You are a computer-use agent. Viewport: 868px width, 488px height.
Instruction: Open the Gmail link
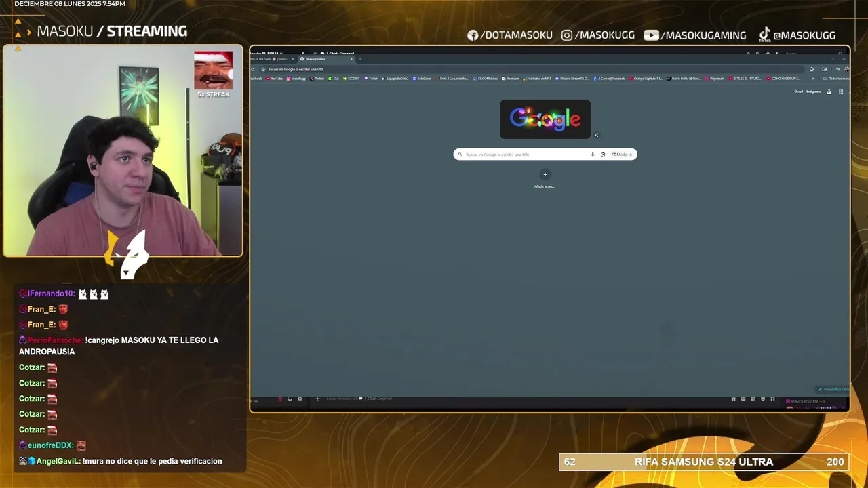pyautogui.click(x=799, y=91)
